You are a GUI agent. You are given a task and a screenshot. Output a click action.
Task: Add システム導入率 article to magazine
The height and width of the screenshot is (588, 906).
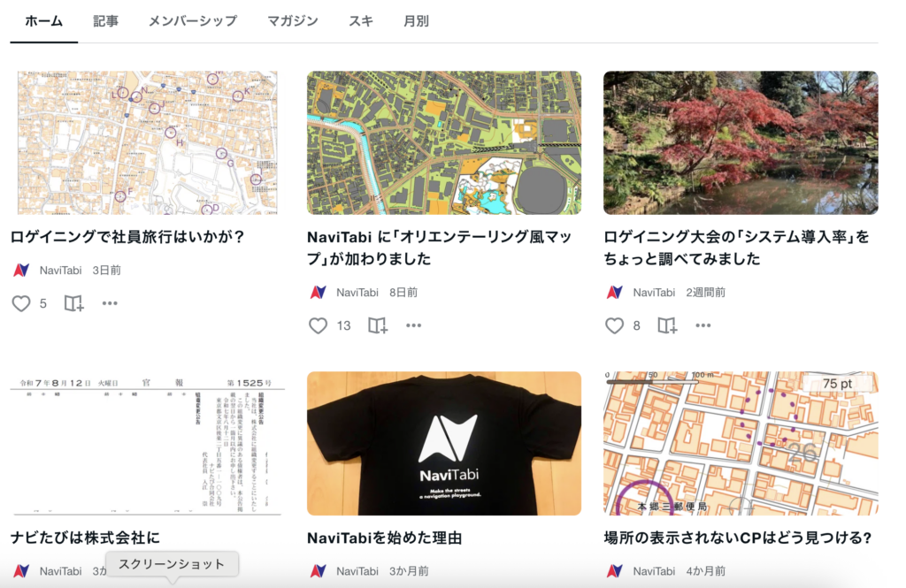[x=667, y=325]
